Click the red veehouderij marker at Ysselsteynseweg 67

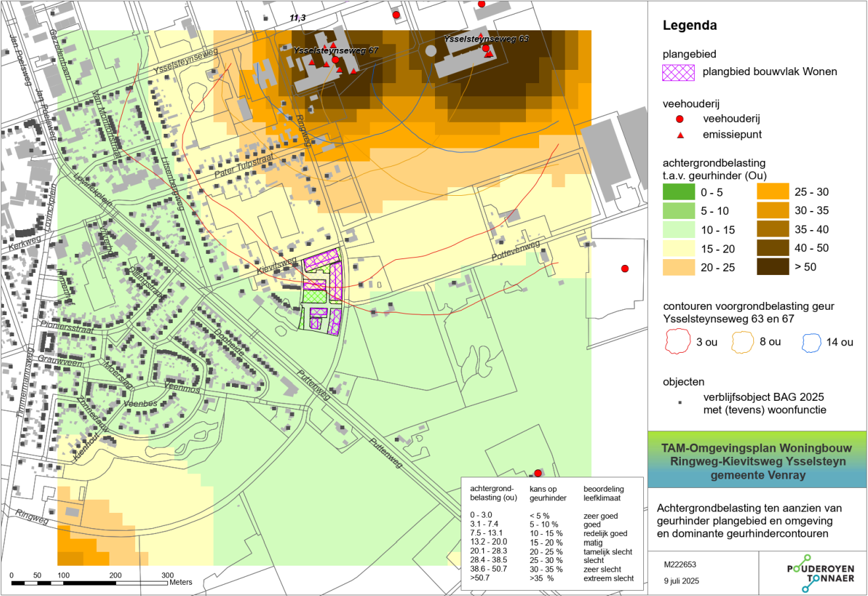click(335, 60)
